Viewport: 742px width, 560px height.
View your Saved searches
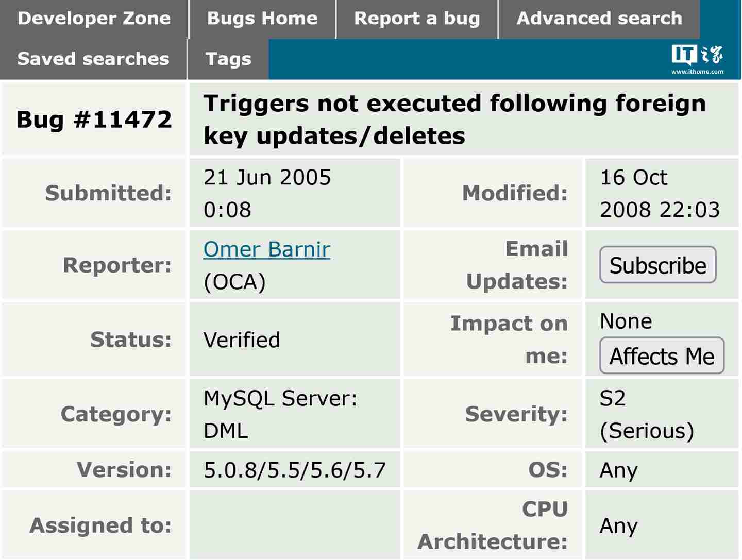click(93, 59)
